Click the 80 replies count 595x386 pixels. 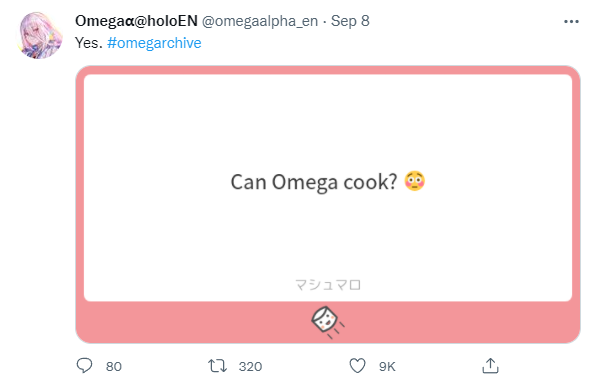tap(114, 366)
